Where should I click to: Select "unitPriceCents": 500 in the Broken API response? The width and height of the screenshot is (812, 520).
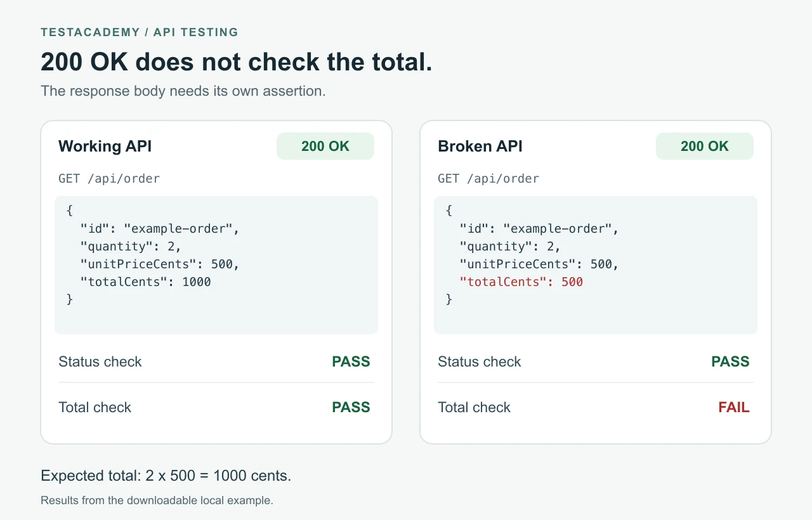[x=540, y=264]
